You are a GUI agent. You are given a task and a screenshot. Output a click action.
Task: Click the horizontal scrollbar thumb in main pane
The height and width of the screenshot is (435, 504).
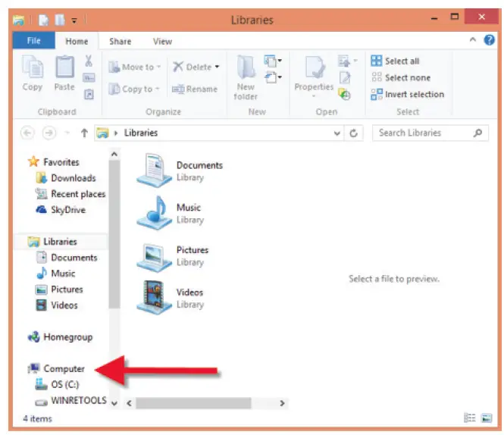point(193,403)
